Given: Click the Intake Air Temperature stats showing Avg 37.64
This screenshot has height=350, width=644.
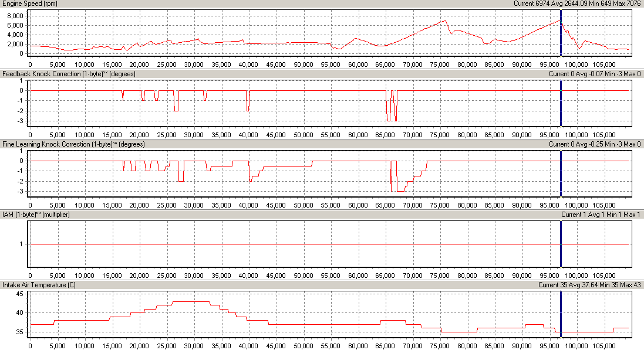Looking at the screenshot, I should coord(589,285).
